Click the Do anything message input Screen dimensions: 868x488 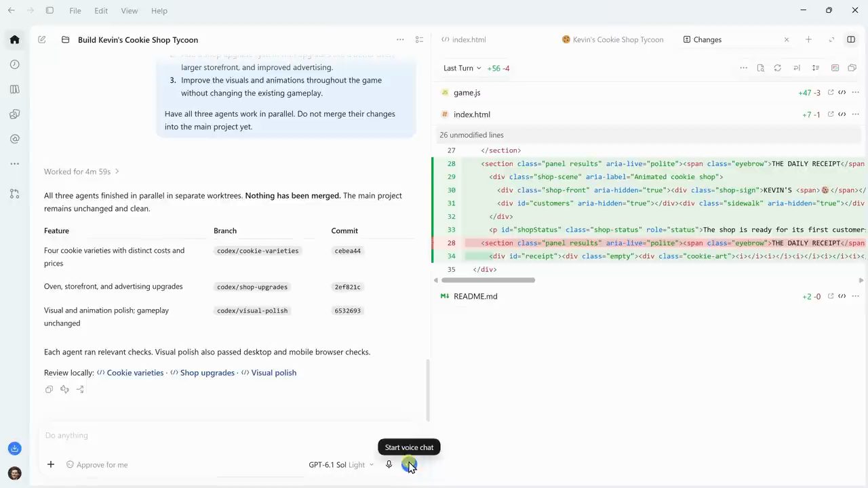click(x=228, y=435)
